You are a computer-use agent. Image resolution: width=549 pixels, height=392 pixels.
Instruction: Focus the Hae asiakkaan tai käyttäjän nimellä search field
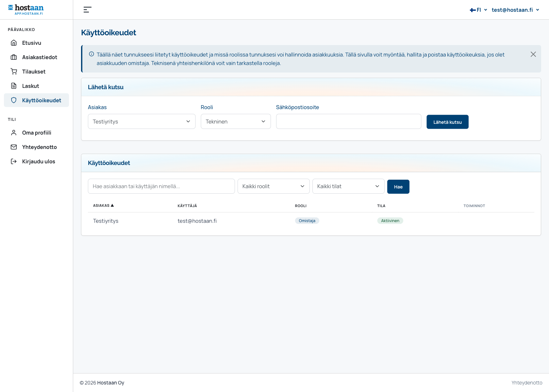click(161, 186)
